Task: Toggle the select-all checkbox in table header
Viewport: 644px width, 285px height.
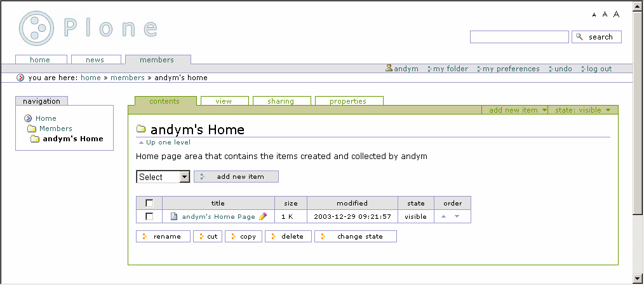Action: point(149,203)
